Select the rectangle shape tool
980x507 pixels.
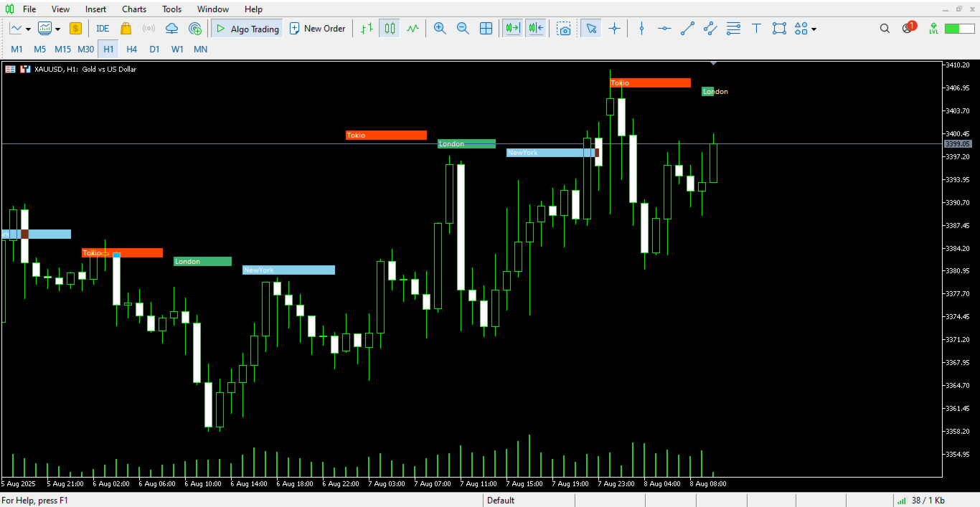pos(779,29)
